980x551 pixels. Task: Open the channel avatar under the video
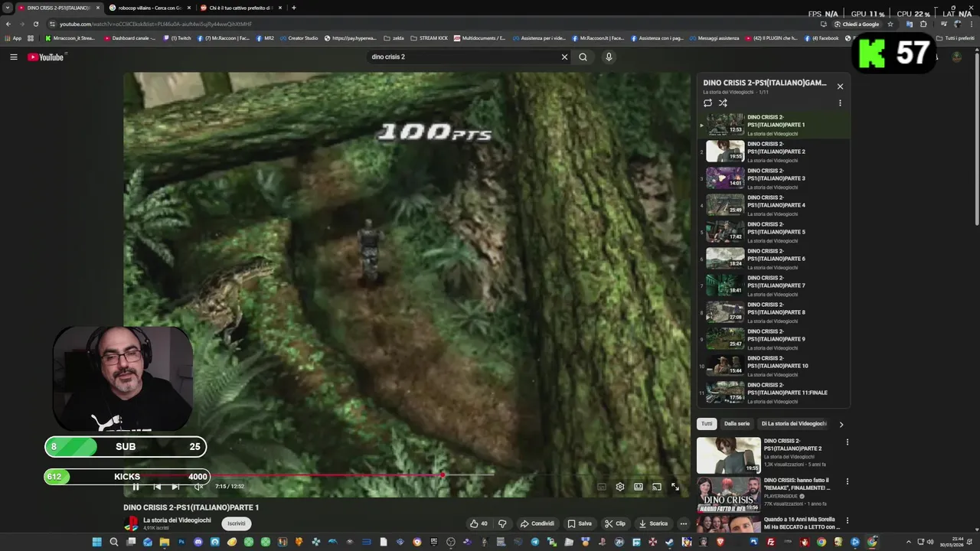[131, 523]
